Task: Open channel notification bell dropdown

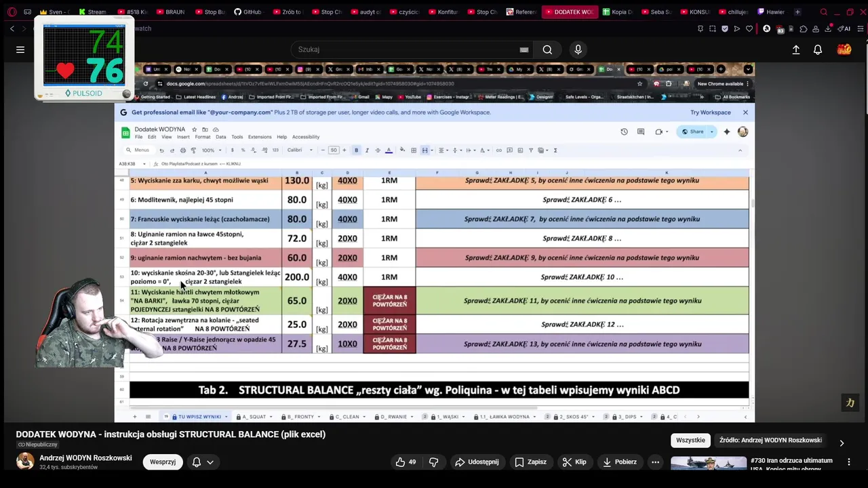Action: point(203,462)
